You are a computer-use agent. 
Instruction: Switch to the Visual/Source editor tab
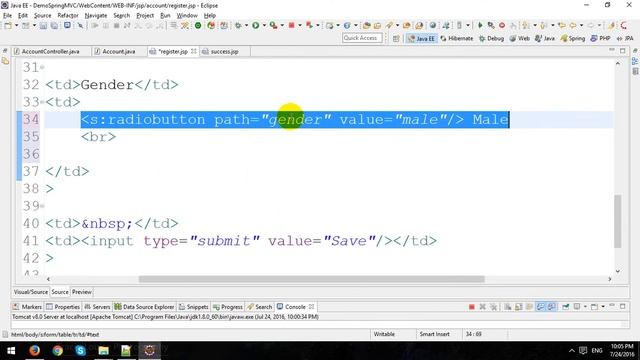(31, 292)
